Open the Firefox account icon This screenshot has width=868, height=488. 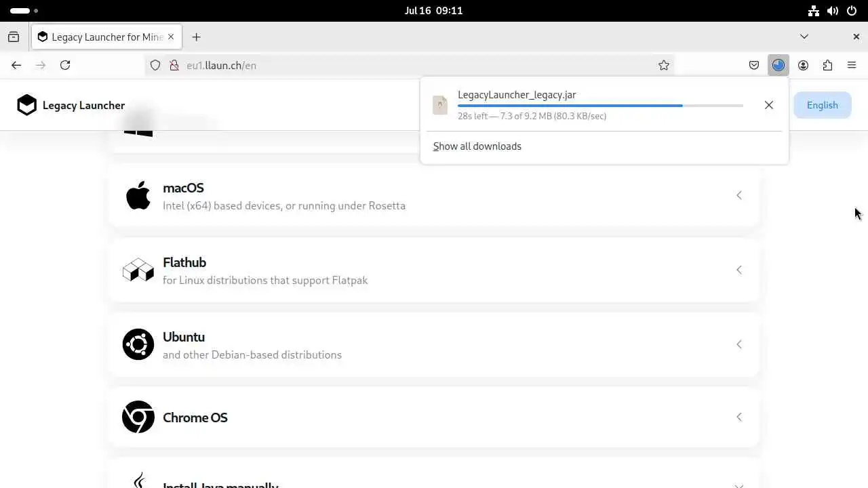(803, 65)
